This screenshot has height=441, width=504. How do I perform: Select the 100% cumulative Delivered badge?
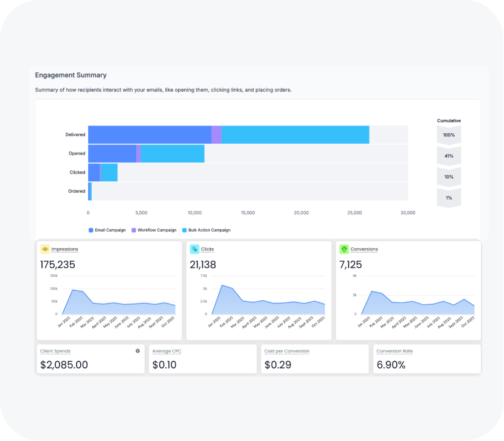(x=449, y=134)
